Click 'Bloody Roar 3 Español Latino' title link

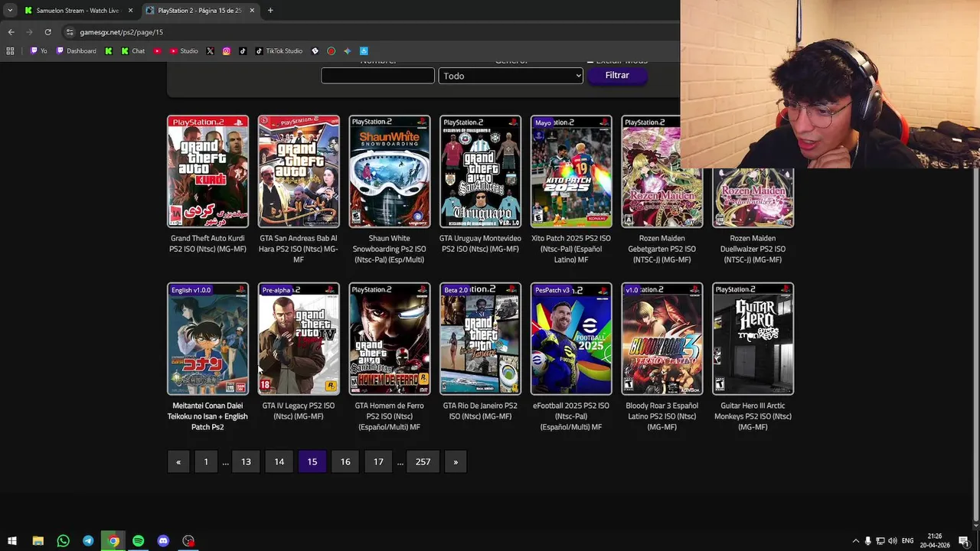coord(662,416)
